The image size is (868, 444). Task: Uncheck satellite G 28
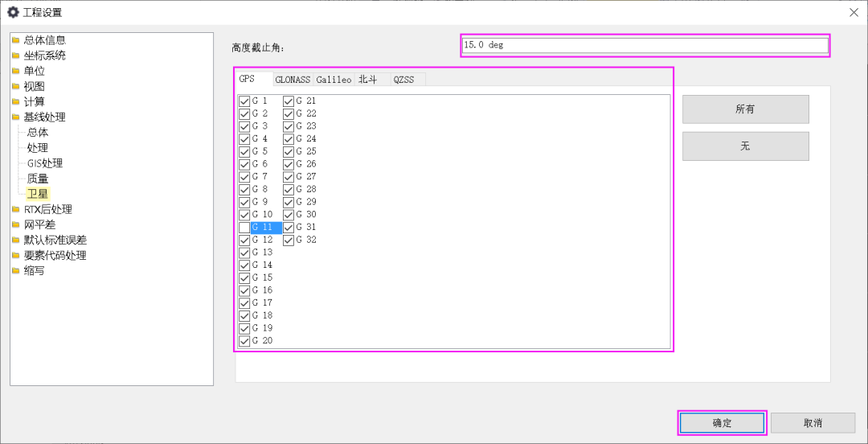point(289,189)
